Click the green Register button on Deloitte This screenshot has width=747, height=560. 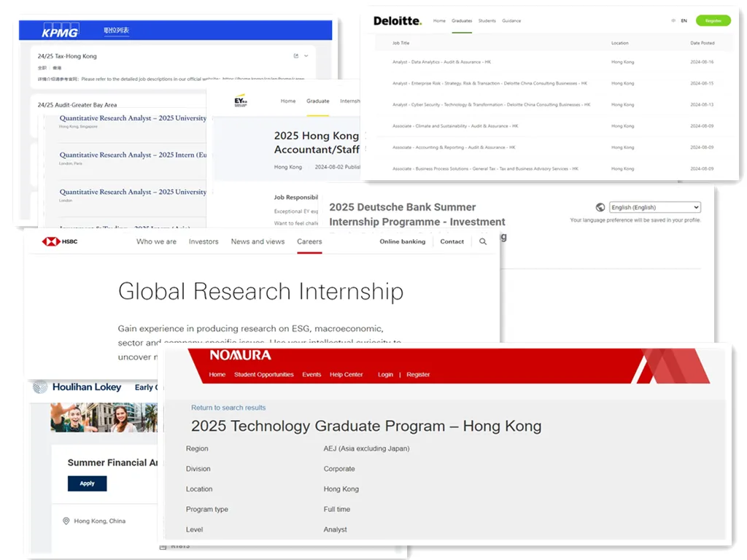pos(713,20)
